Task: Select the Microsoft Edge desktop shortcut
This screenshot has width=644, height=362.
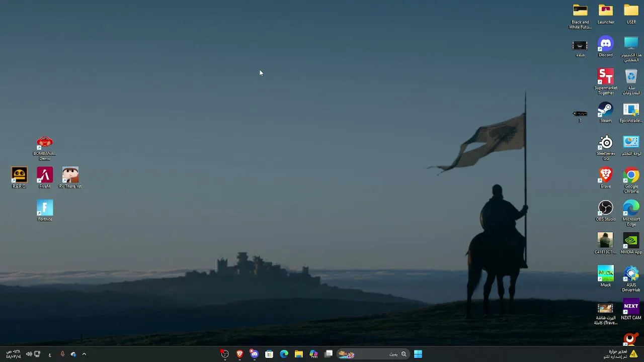Action: [x=631, y=214]
